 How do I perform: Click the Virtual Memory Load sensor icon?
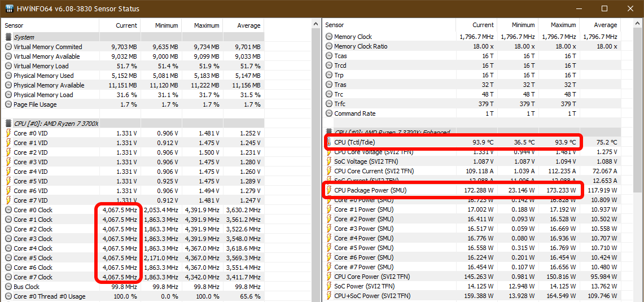tap(8, 65)
